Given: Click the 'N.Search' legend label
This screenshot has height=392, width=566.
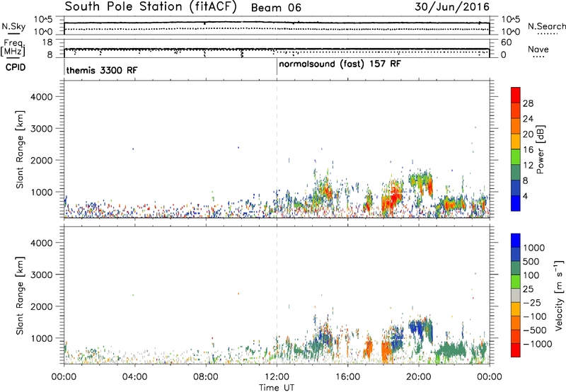Looking at the screenshot, I should click(x=546, y=26).
